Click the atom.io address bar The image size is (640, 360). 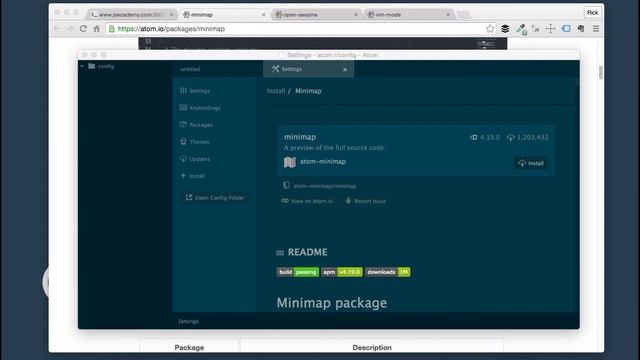[301, 29]
